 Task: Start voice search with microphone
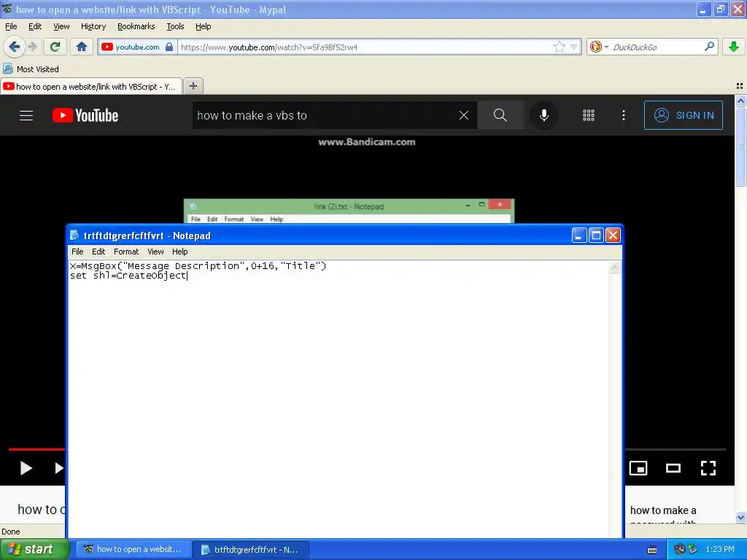pos(543,115)
